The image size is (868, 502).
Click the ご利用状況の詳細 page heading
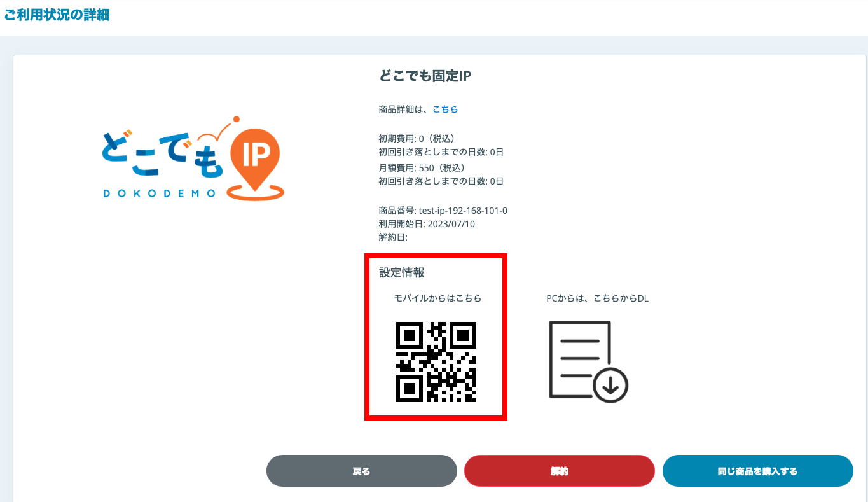(x=57, y=15)
